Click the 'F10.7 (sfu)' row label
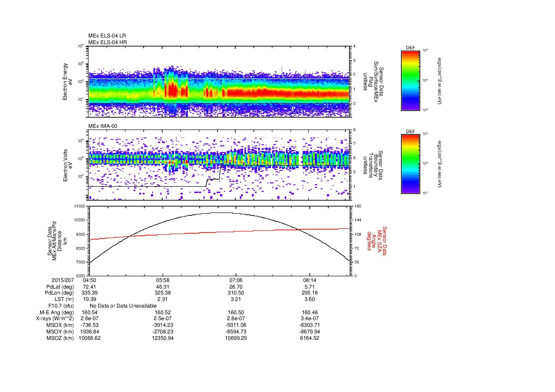The height and width of the screenshot is (392, 555). (x=61, y=306)
